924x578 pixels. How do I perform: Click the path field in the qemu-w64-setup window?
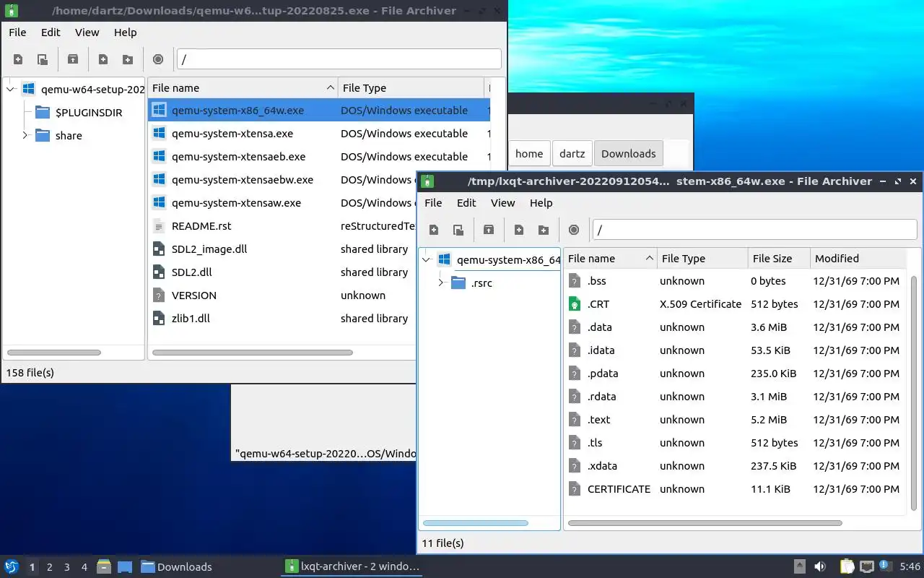[339, 59]
